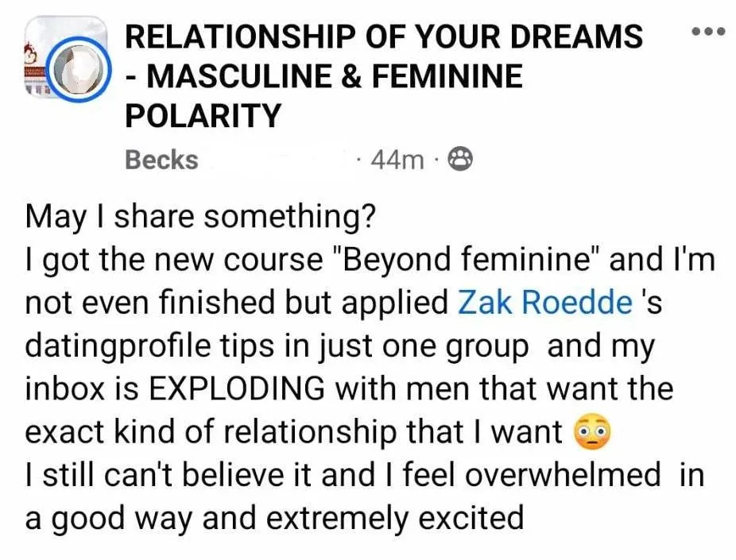Click the 'not even finished but applied' text

pyautogui.click(x=237, y=303)
